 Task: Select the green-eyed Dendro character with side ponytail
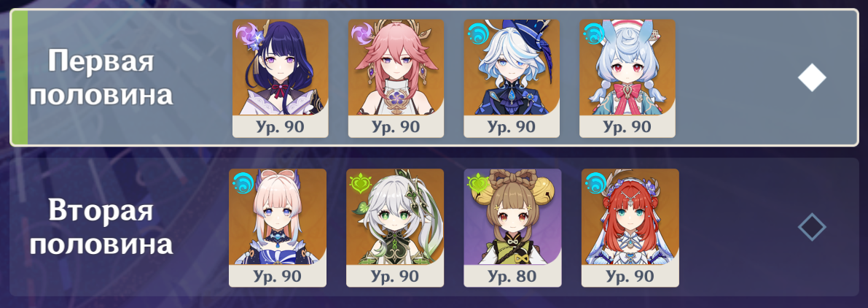395,228
